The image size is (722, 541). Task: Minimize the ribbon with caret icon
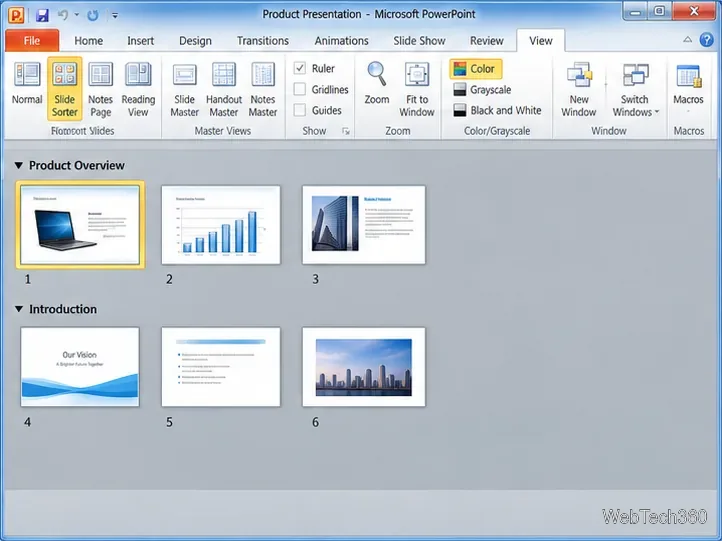pyautogui.click(x=687, y=40)
